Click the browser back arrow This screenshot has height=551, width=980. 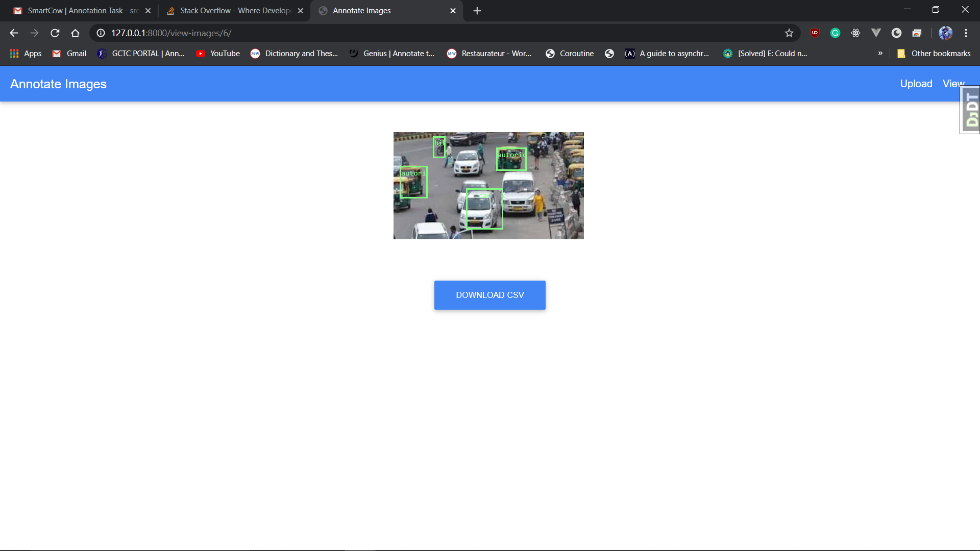[x=14, y=33]
